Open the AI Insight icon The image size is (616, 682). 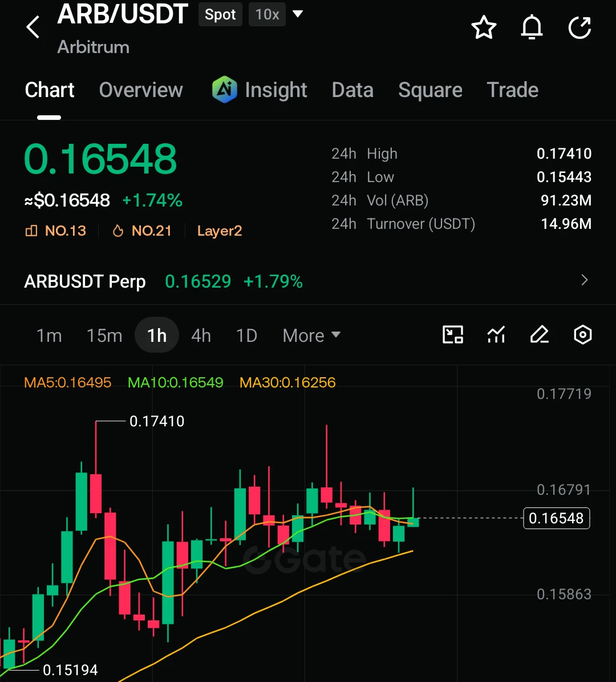pos(224,89)
